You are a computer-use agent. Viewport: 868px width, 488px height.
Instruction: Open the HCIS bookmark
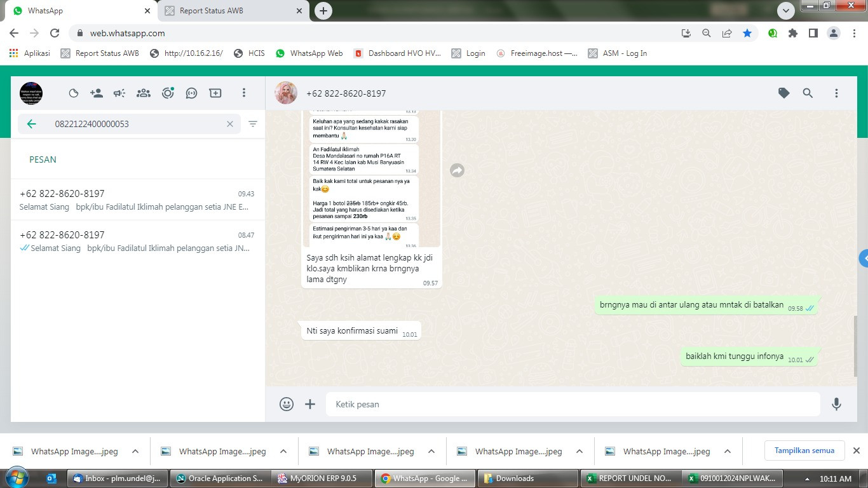(249, 53)
